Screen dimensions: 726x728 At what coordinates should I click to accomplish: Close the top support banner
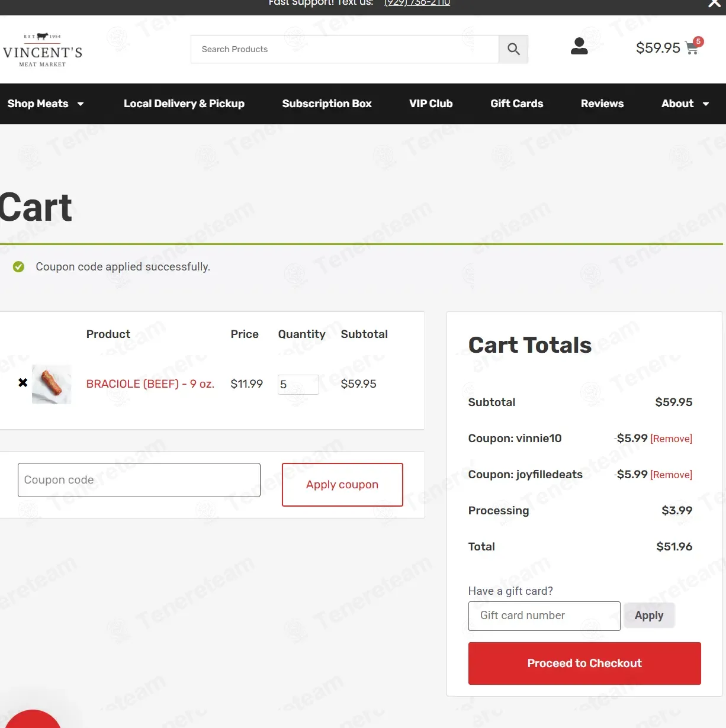(714, 4)
